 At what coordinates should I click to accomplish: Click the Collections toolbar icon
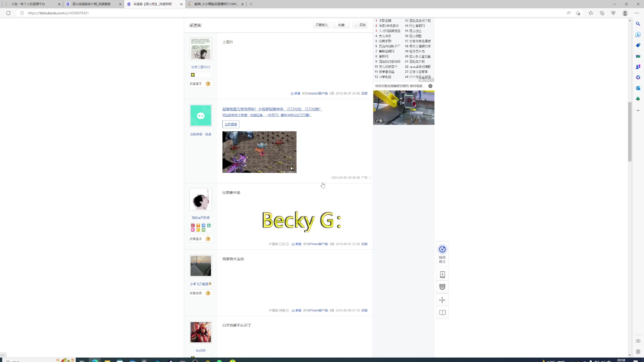click(x=602, y=13)
